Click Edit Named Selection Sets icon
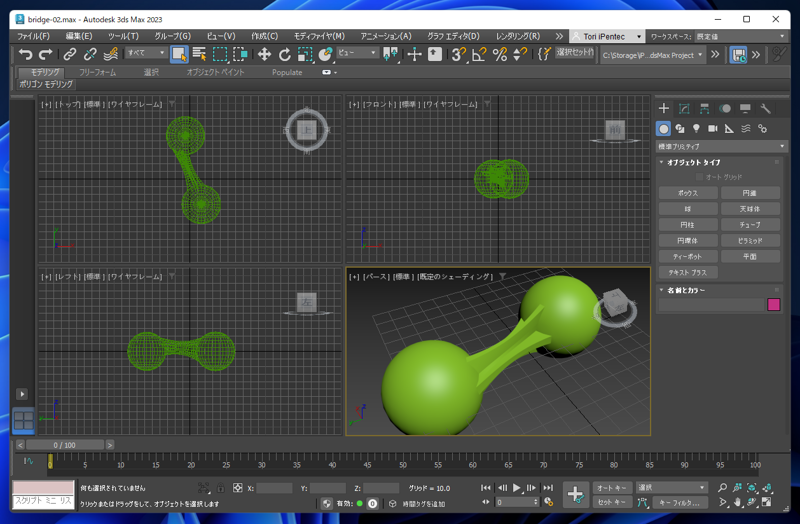 tap(544, 54)
